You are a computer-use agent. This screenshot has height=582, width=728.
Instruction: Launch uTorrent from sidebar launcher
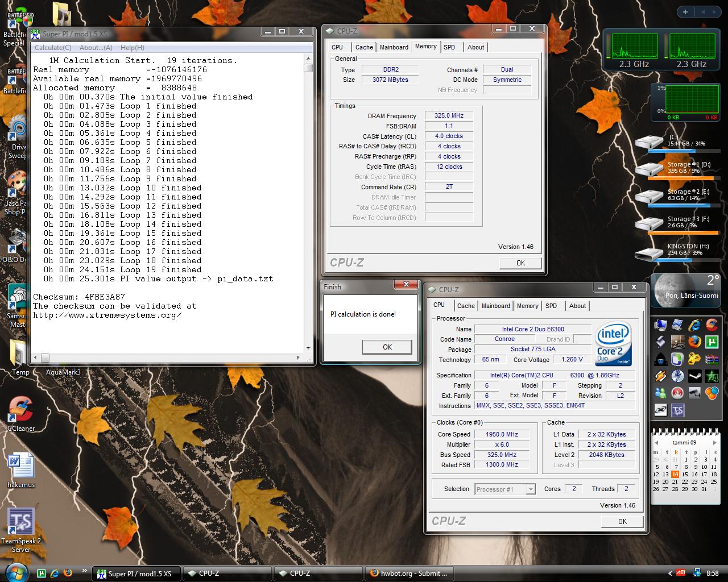(x=712, y=342)
